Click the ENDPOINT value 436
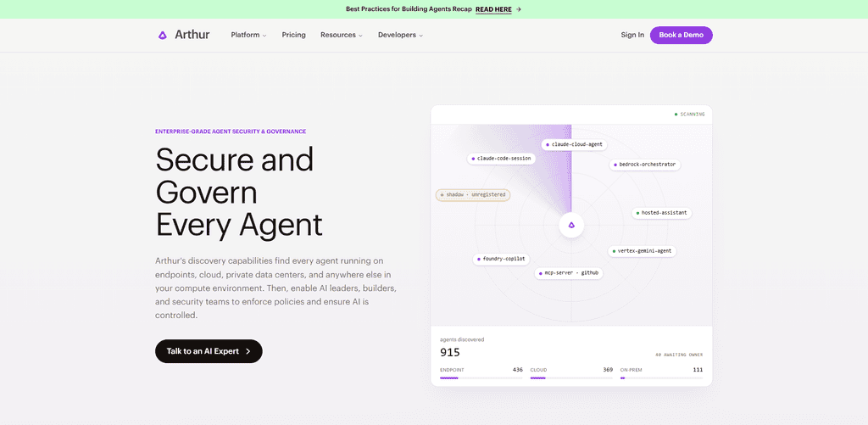Screen dimensions: 868x425 (518, 370)
